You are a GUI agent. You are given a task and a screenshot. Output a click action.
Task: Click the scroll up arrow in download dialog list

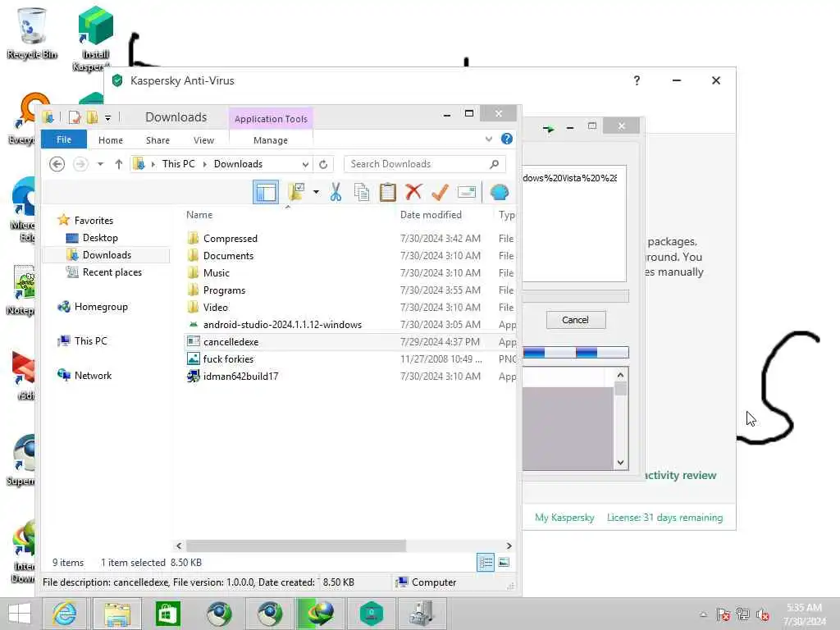click(620, 375)
